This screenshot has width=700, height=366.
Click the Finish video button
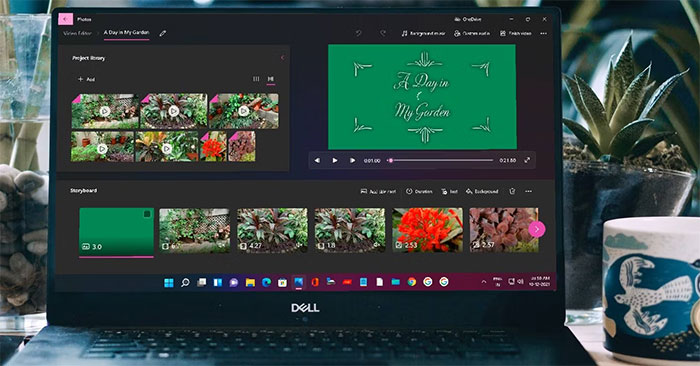pyautogui.click(x=516, y=33)
